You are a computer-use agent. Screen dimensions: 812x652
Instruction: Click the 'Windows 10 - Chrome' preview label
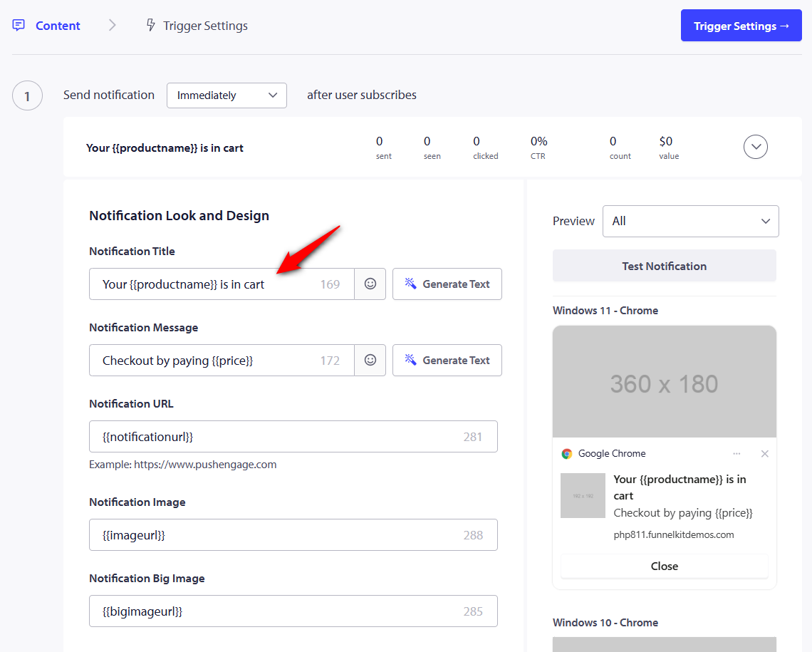(605, 623)
